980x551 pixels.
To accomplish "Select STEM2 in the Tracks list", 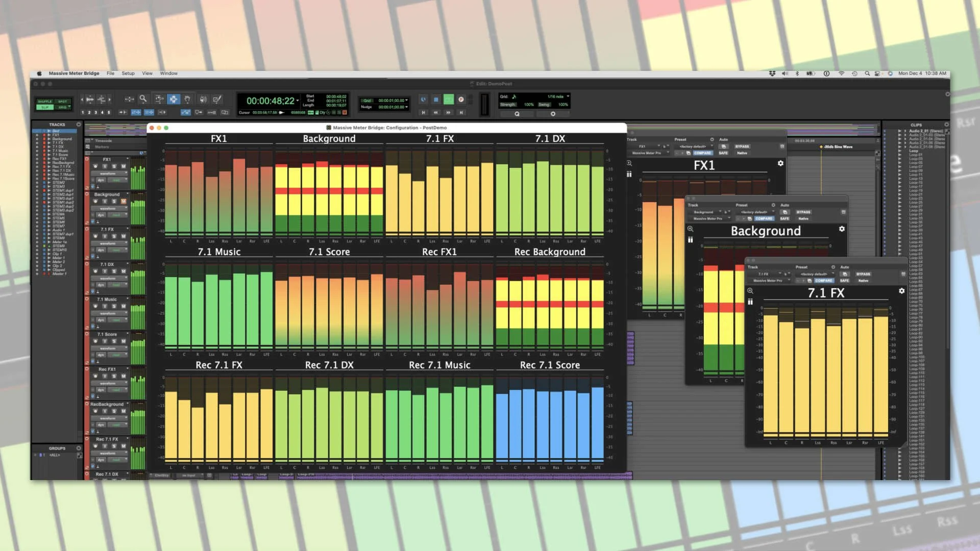I will pos(59,183).
